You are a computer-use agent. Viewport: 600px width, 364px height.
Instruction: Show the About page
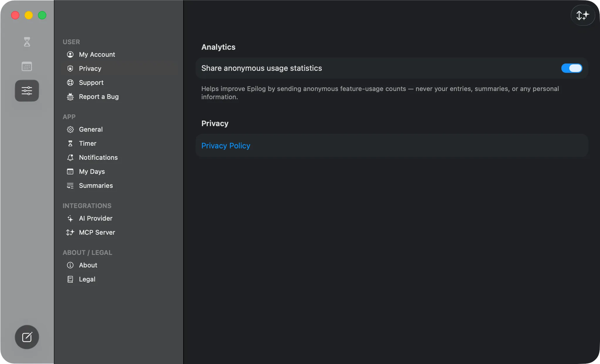coord(119,265)
